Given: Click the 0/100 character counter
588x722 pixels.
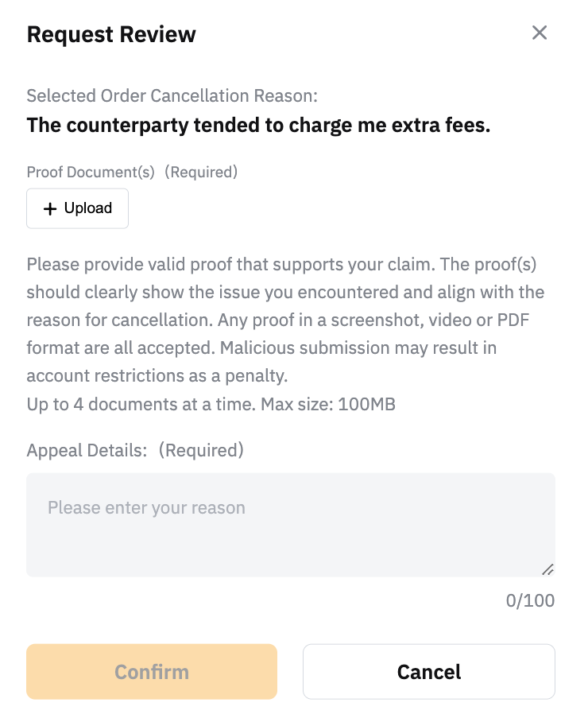Looking at the screenshot, I should (530, 600).
